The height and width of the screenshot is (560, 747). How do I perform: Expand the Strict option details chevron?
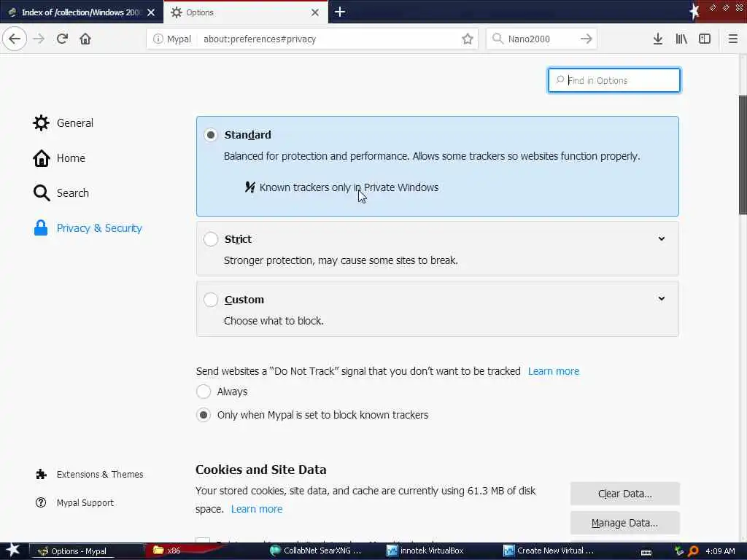[x=661, y=238]
